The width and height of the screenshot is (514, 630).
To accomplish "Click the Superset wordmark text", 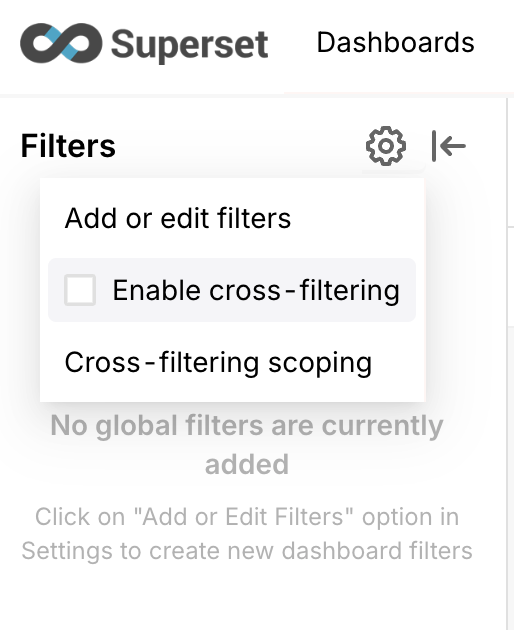I will (189, 45).
